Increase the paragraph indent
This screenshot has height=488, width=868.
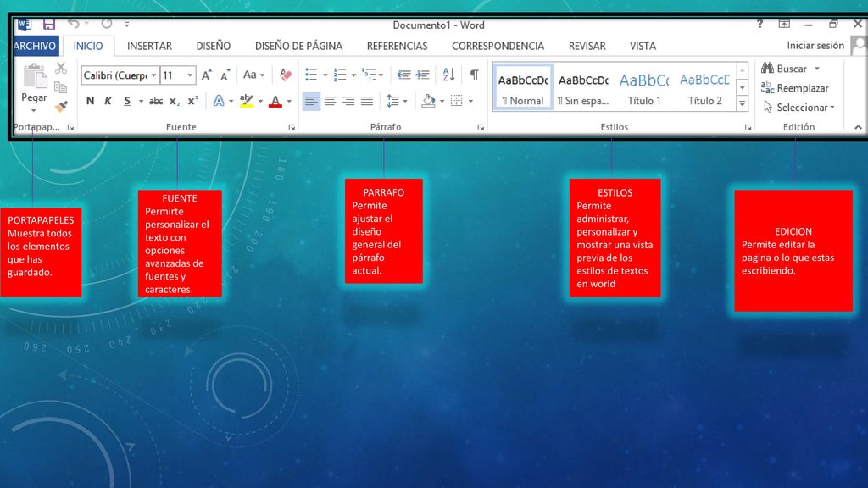[x=423, y=75]
